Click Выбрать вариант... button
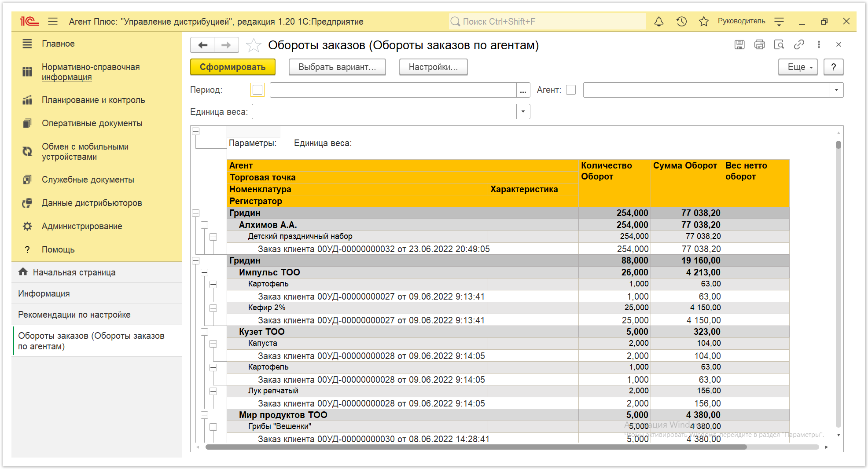Image resolution: width=868 pixels, height=469 pixels. point(337,67)
